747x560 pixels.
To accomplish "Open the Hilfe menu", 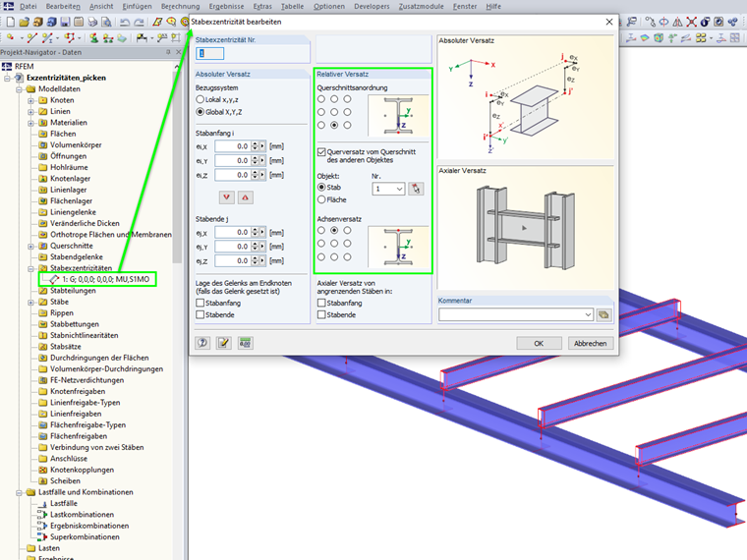I will click(493, 6).
